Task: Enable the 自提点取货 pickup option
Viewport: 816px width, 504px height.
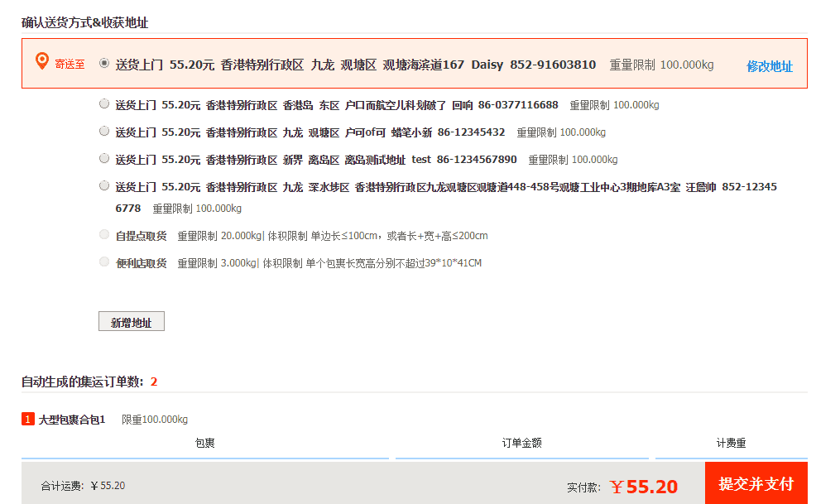Action: click(104, 235)
